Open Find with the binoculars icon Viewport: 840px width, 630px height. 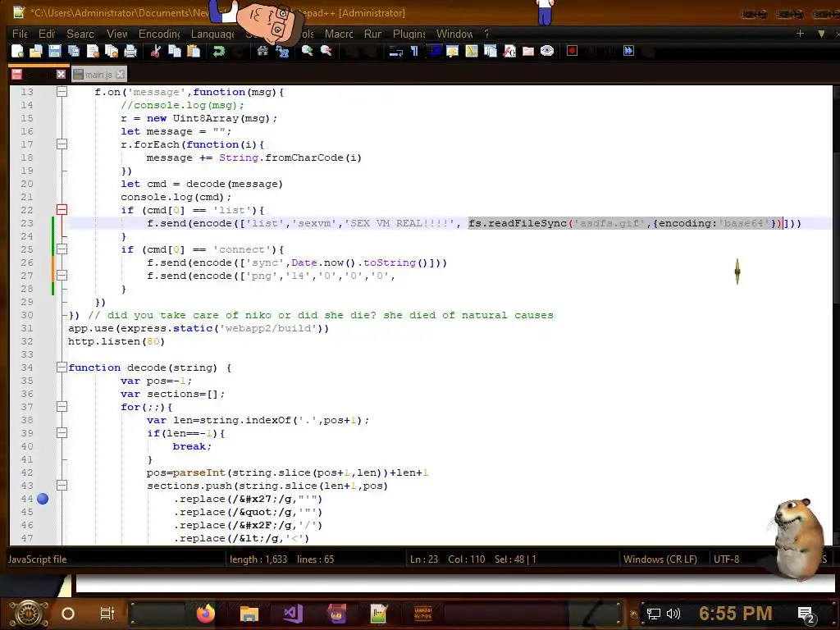click(262, 52)
